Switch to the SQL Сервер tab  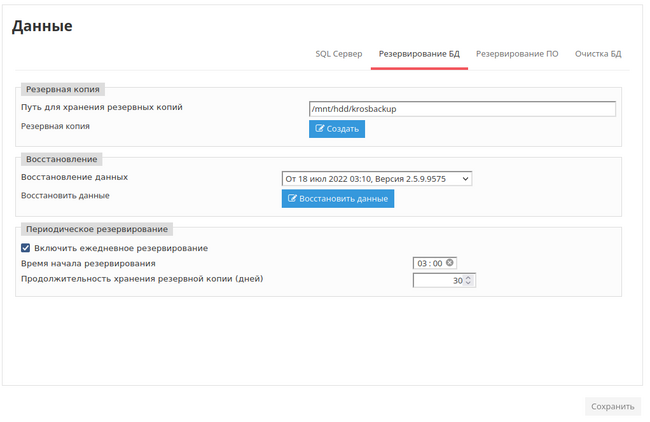click(339, 54)
